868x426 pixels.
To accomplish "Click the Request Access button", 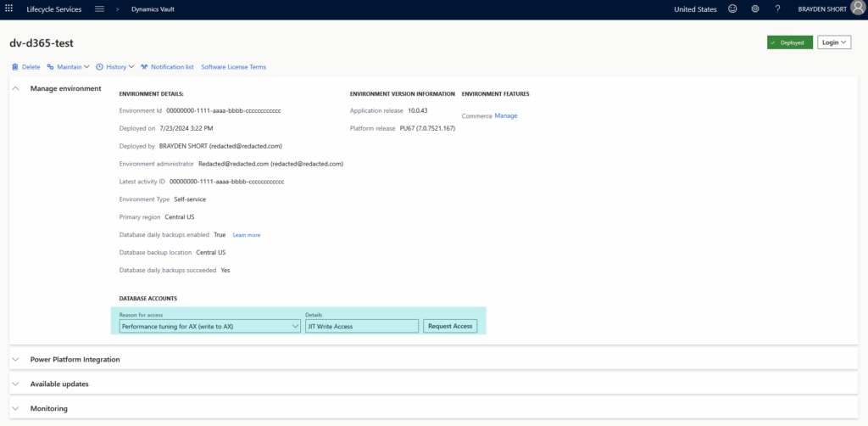I will click(x=450, y=326).
